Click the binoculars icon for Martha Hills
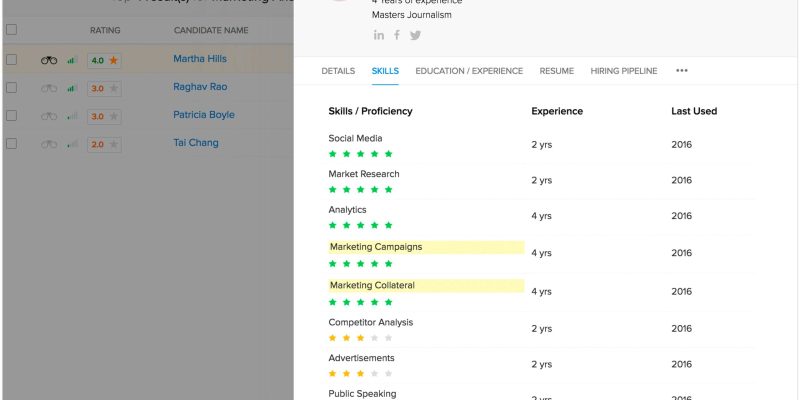Image resolution: width=800 pixels, height=400 pixels. (x=49, y=60)
